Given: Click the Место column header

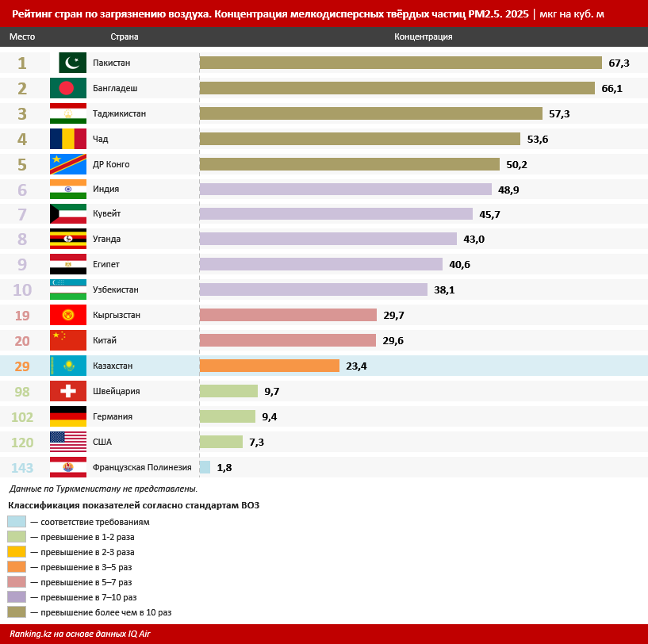Looking at the screenshot, I should tap(22, 36).
